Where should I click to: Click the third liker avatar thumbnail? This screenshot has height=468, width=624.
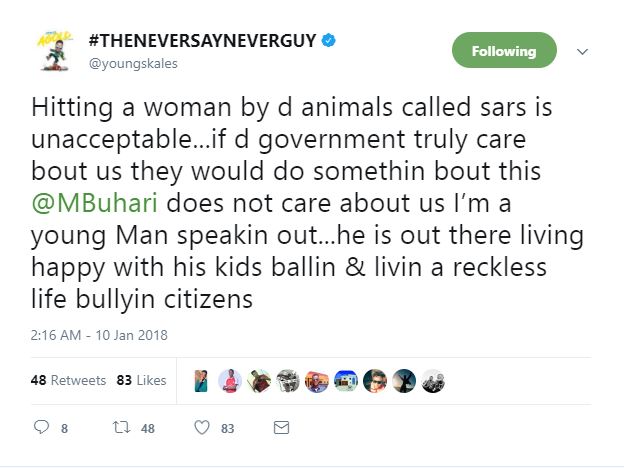[x=260, y=381]
